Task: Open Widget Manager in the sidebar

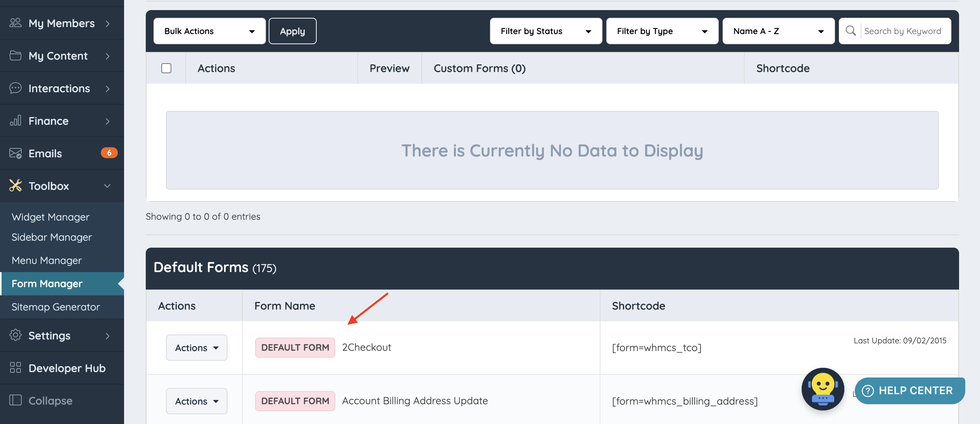Action: tap(50, 217)
